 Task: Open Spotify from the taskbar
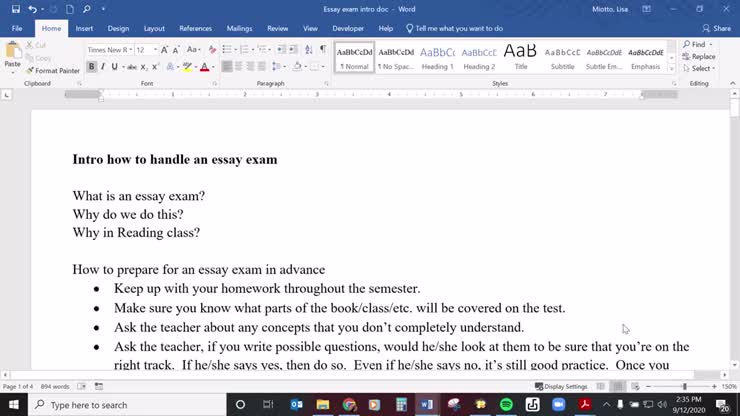(x=505, y=405)
